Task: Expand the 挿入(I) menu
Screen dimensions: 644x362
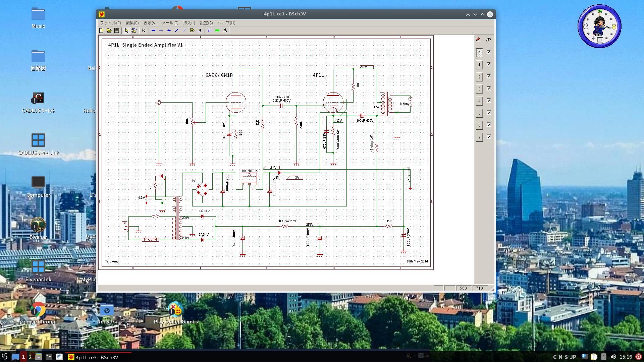Action: [x=189, y=23]
